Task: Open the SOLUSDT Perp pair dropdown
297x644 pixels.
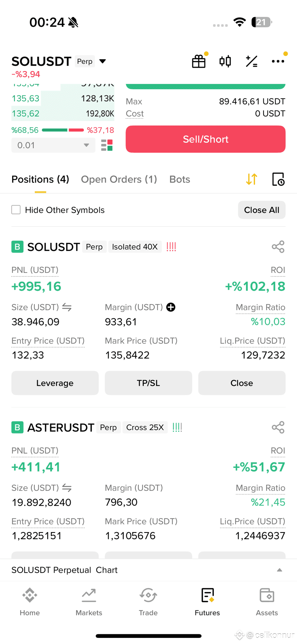Action: coord(103,61)
